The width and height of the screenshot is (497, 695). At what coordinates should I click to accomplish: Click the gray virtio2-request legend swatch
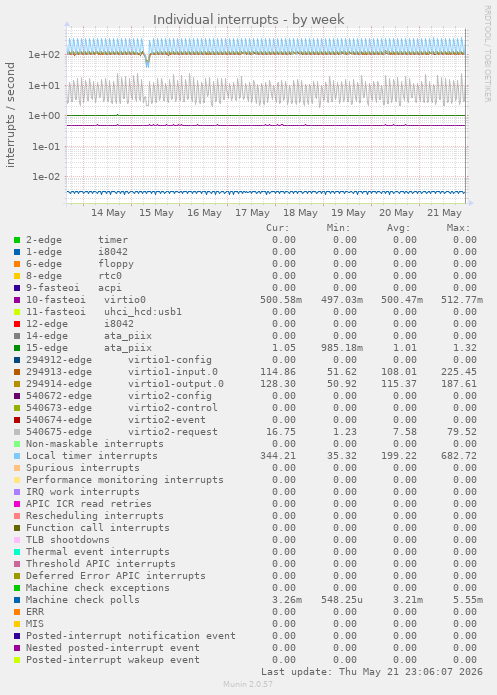[17, 432]
